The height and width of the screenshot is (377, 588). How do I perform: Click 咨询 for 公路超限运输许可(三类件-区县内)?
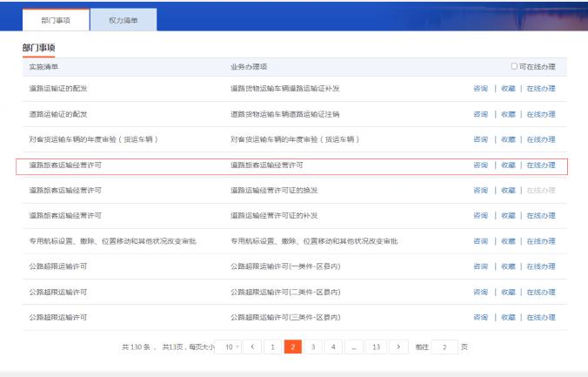tap(480, 317)
